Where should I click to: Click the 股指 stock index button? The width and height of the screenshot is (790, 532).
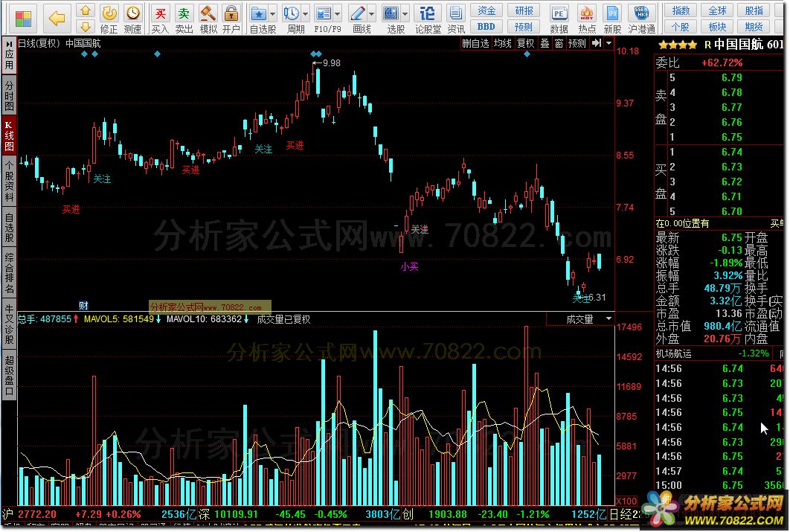(x=754, y=10)
